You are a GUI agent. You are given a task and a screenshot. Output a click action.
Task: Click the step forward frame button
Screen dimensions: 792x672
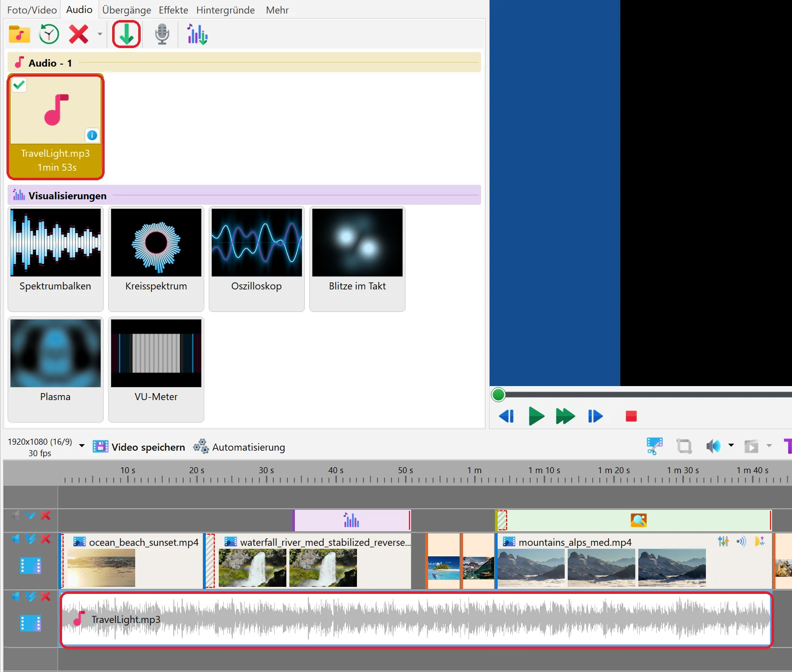[x=595, y=416]
